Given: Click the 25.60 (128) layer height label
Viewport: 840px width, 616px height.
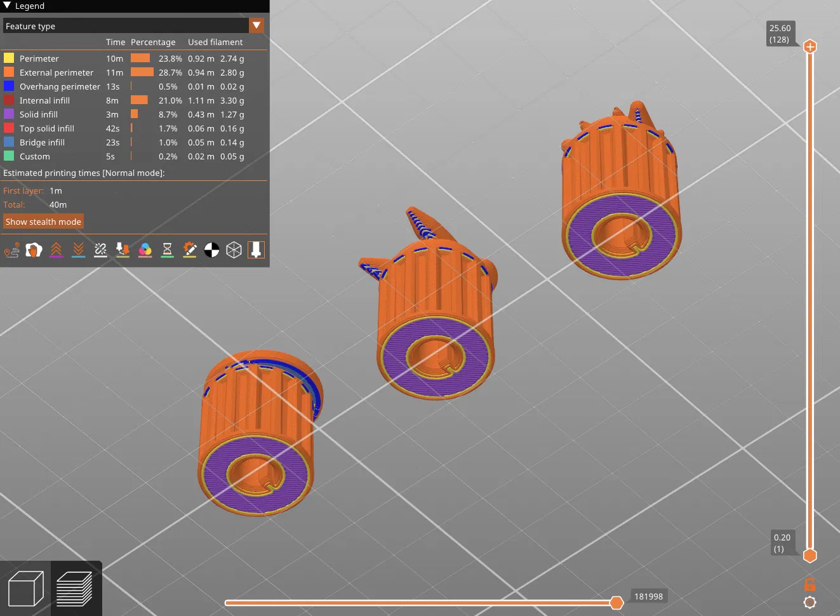Looking at the screenshot, I should 780,34.
